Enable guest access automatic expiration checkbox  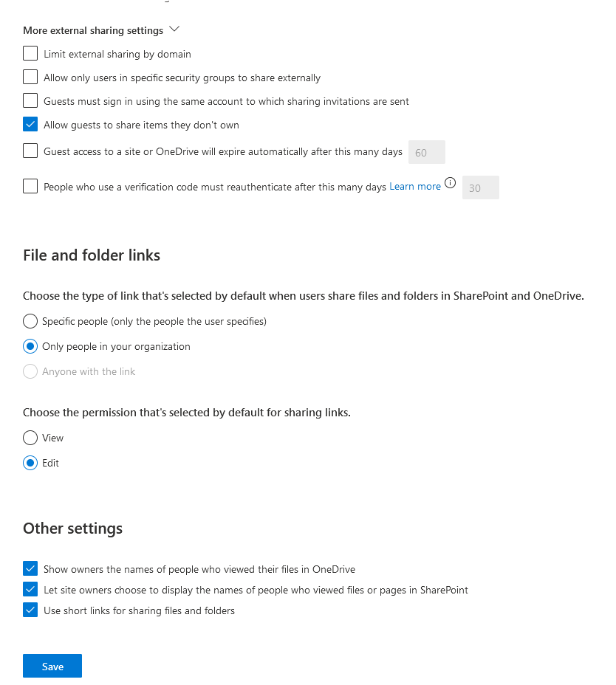[30, 151]
